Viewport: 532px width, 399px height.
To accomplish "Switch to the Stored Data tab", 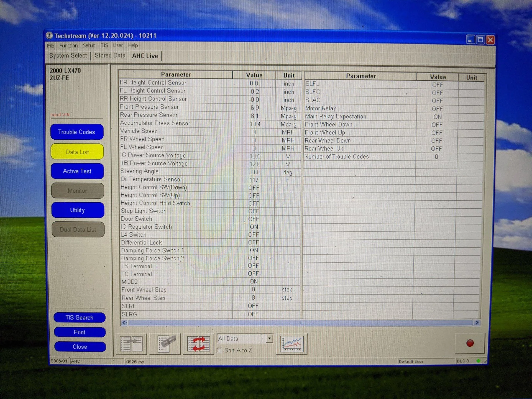I will tap(110, 55).
